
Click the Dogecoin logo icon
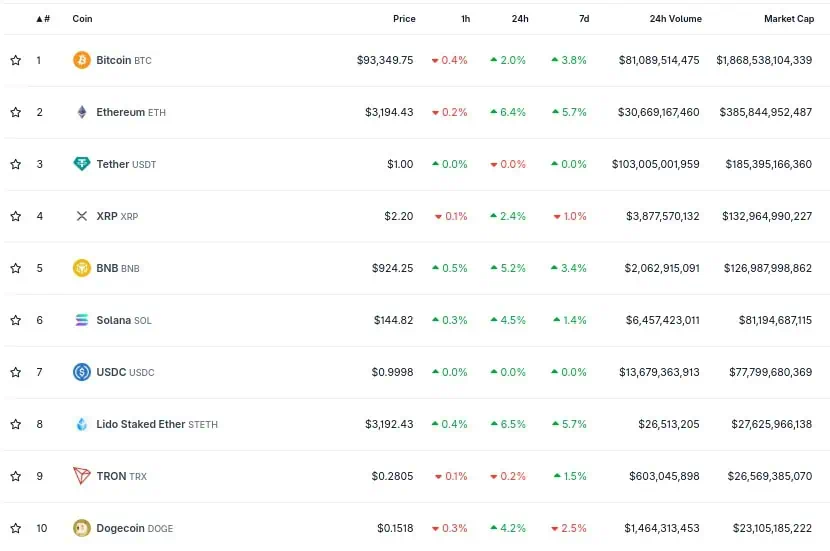(x=81, y=528)
